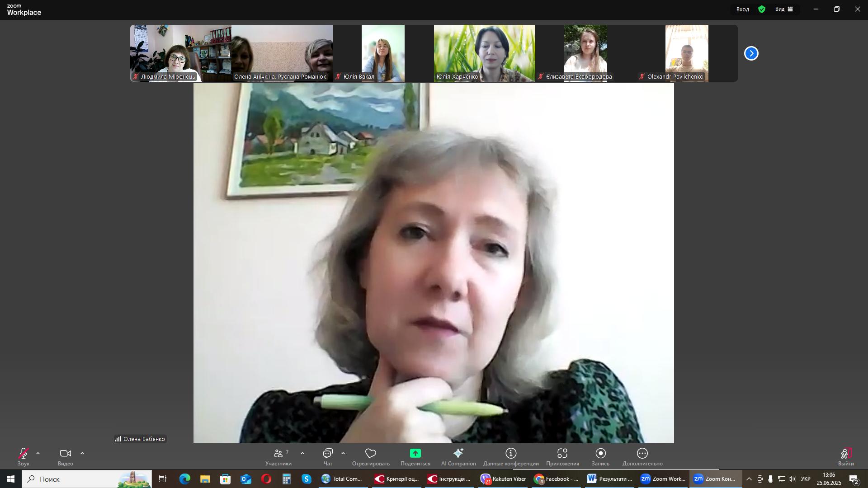Open Outlook from taskbar
868x488 pixels.
tap(245, 479)
